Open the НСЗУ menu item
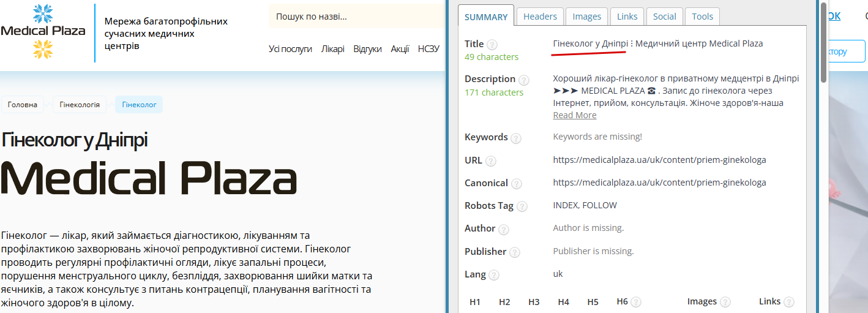868x313 pixels. (x=428, y=49)
